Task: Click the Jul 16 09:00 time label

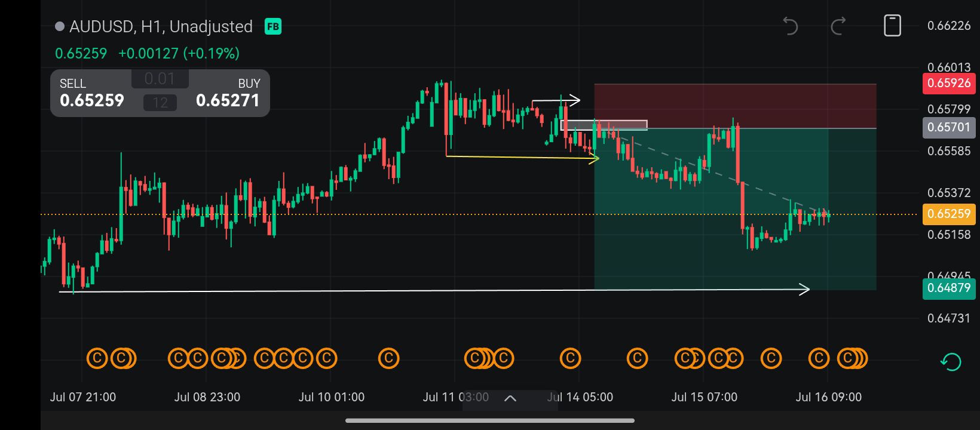Action: [x=829, y=397]
